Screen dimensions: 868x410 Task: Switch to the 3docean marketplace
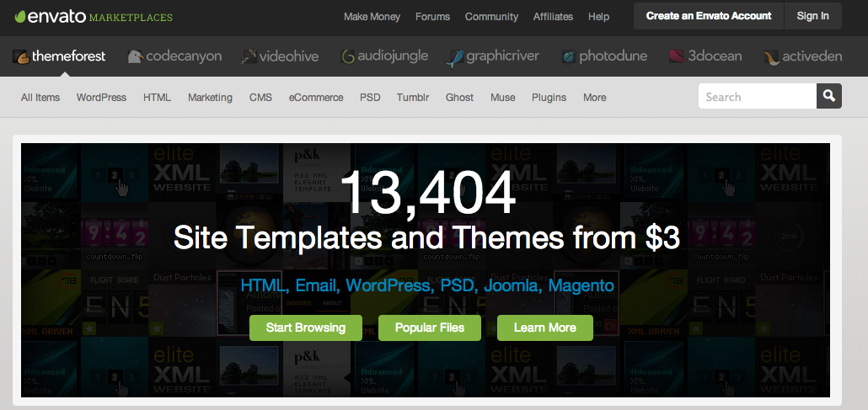coord(715,56)
